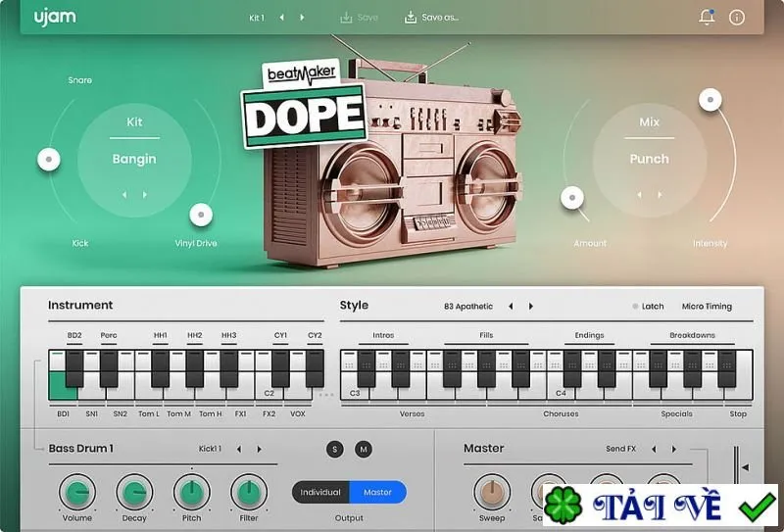This screenshot has width=784, height=532.
Task: Select next Kit preset arrow in header
Action: pos(302,18)
